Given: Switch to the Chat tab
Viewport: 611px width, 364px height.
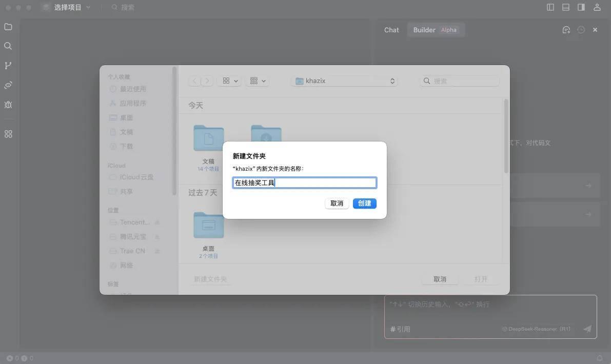Looking at the screenshot, I should tap(391, 30).
